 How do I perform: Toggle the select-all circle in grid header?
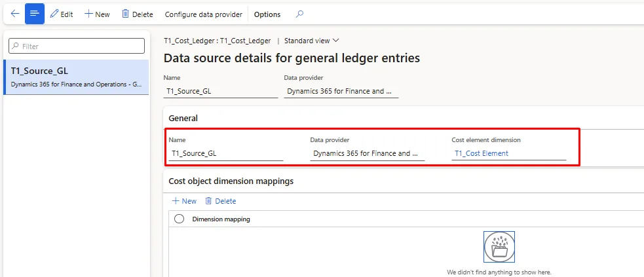[x=179, y=219]
